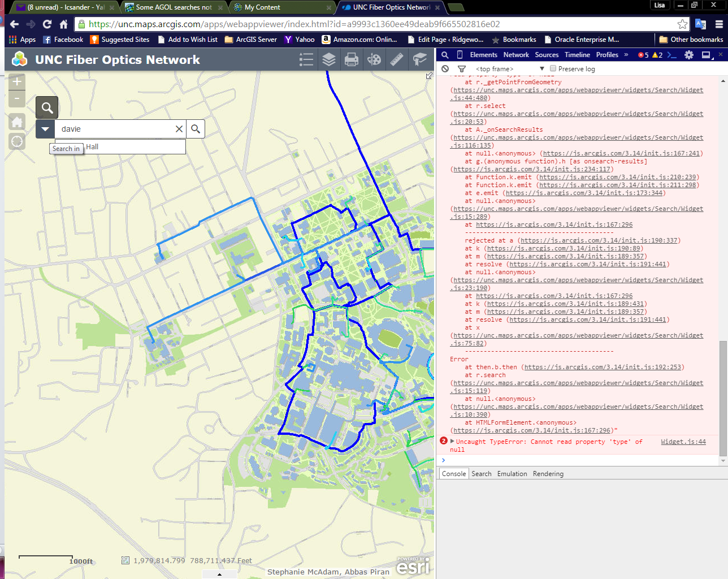Find my location on the map
The width and height of the screenshot is (728, 579).
click(x=17, y=141)
